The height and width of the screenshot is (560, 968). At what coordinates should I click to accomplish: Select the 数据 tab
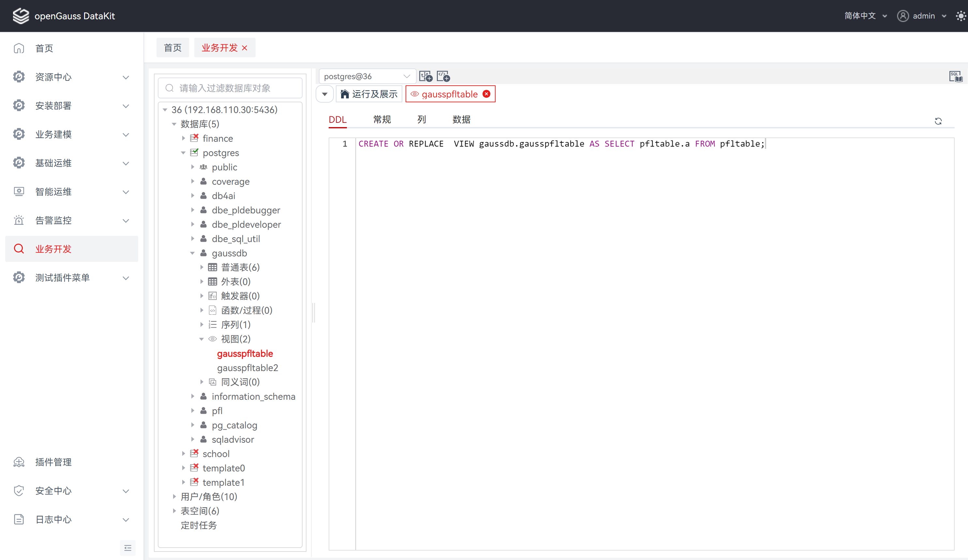coord(461,119)
